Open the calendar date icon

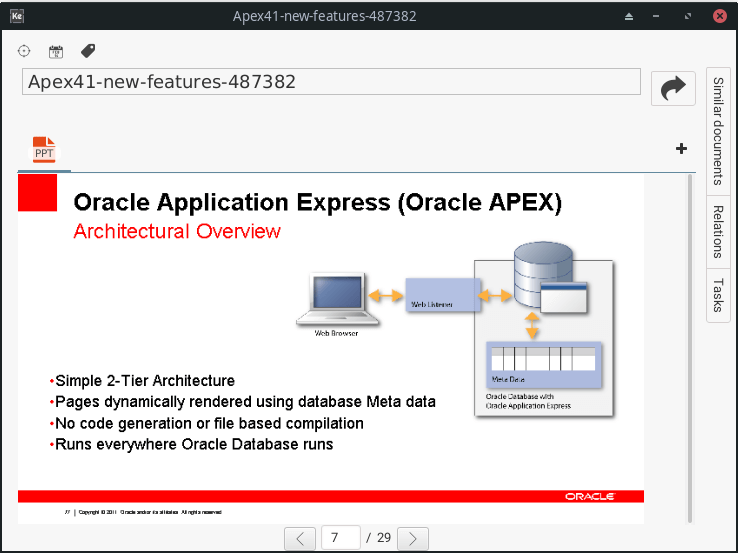pos(56,51)
